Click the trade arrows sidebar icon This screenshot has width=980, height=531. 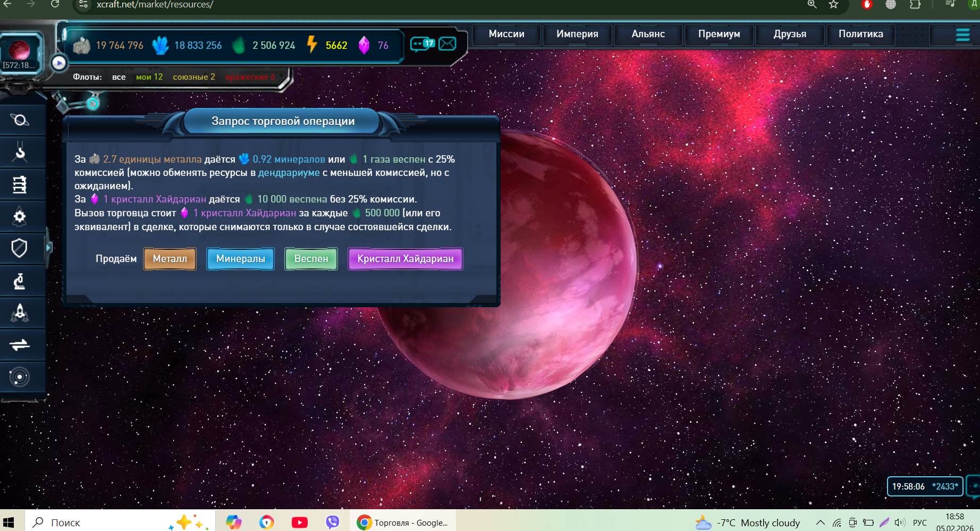click(x=20, y=345)
